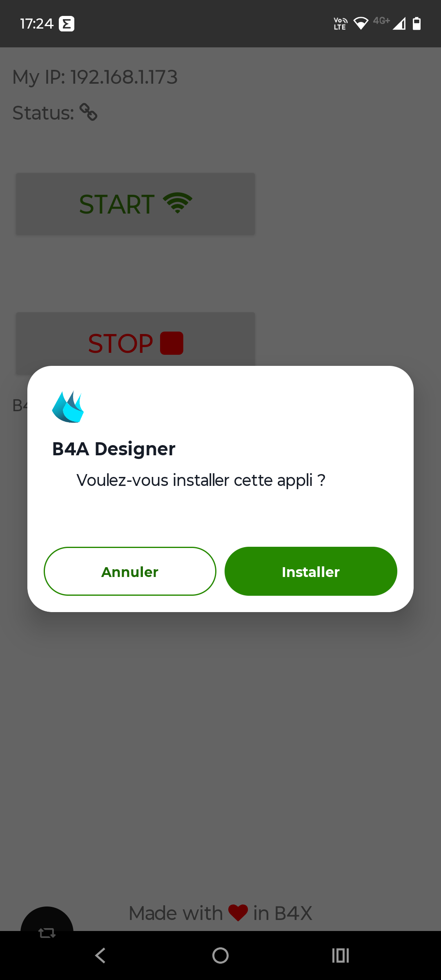This screenshot has width=441, height=980.
Task: Tap the 4G+ cellular signal indicator
Action: point(390,23)
